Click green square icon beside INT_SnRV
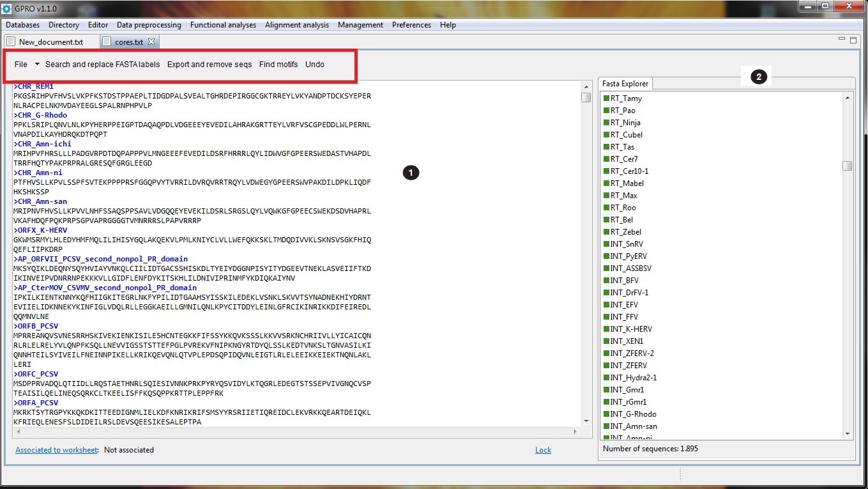This screenshot has width=868, height=489. (606, 244)
